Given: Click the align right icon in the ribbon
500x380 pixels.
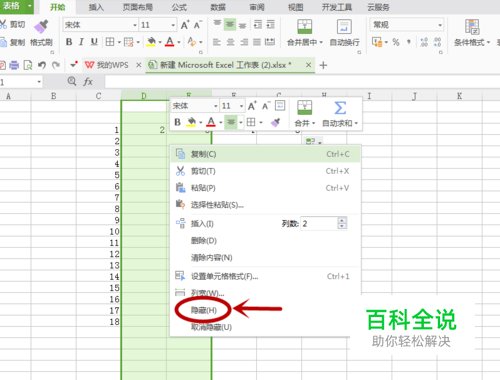Looking at the screenshot, I should point(244,42).
